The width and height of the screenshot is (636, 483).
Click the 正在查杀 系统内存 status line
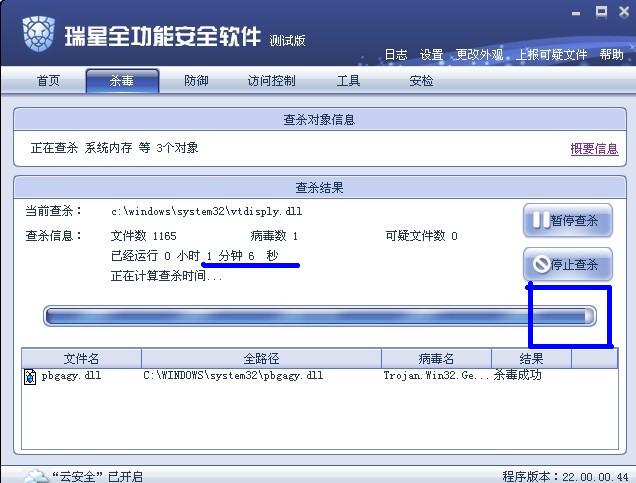(x=114, y=148)
